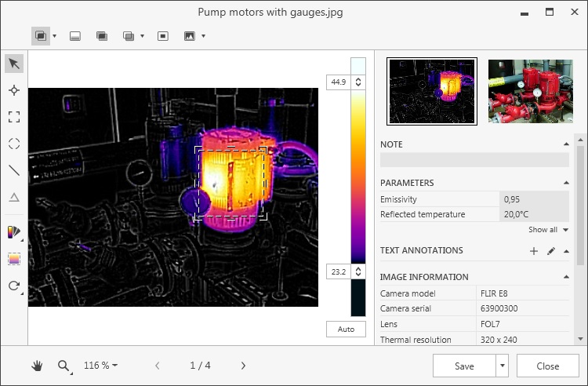This screenshot has width=588, height=386.
Task: Select the digital photo thumbnail of red pumps
Action: pyautogui.click(x=530, y=91)
